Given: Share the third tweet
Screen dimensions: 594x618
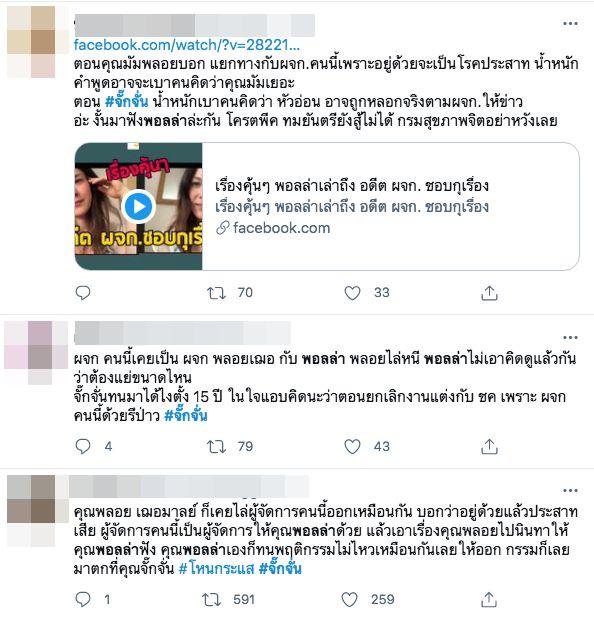Looking at the screenshot, I should pyautogui.click(x=488, y=599).
